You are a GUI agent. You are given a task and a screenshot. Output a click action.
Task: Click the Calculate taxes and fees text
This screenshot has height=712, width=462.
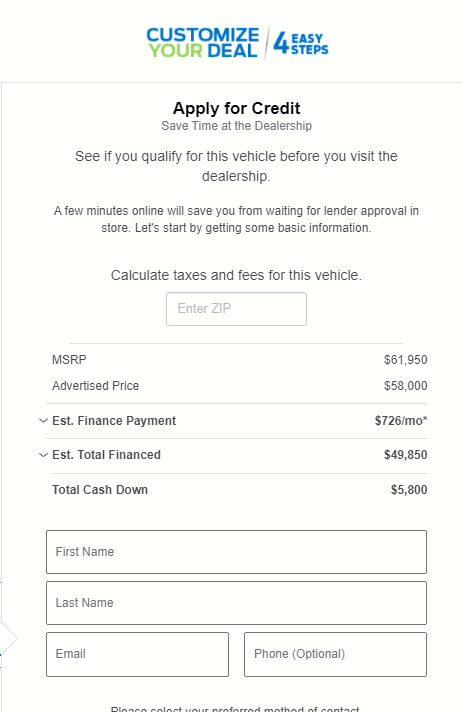pyautogui.click(x=236, y=275)
